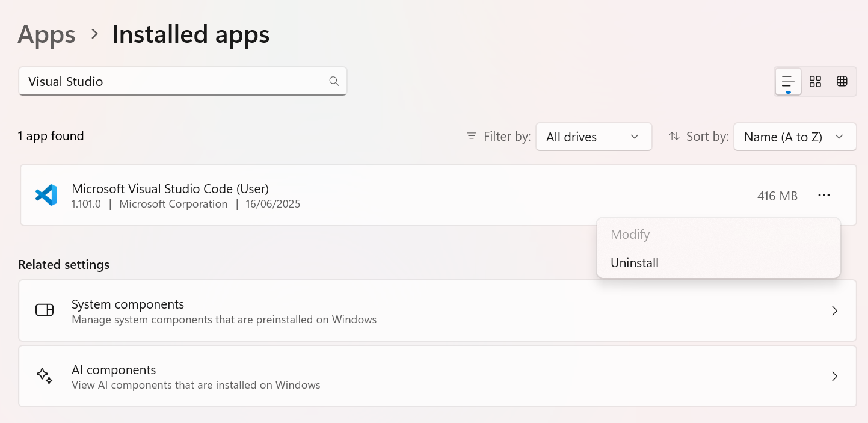
Task: Open the Name (A to Z) sort dropdown
Action: tap(795, 137)
